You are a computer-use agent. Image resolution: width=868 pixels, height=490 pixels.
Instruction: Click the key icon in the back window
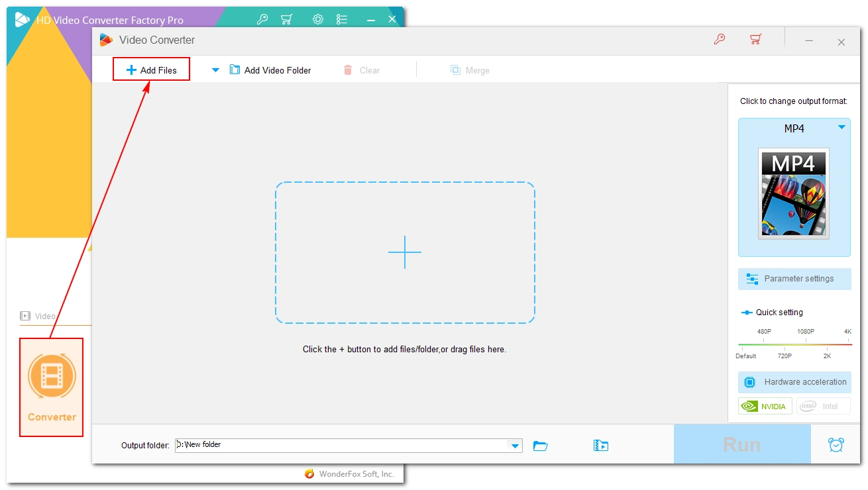[x=262, y=19]
